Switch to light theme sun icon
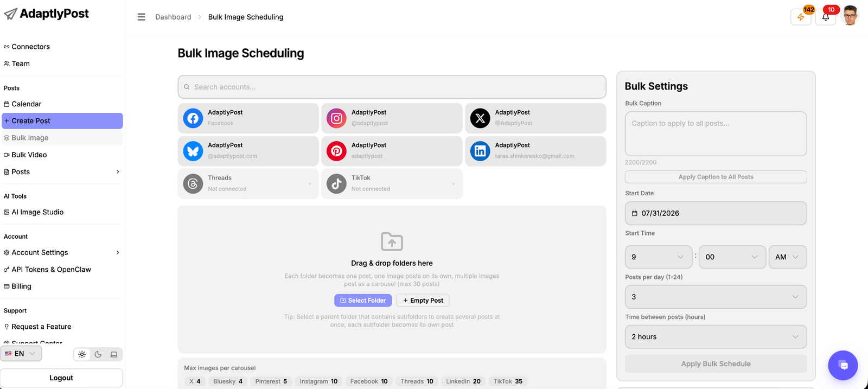868x389 pixels. point(82,354)
